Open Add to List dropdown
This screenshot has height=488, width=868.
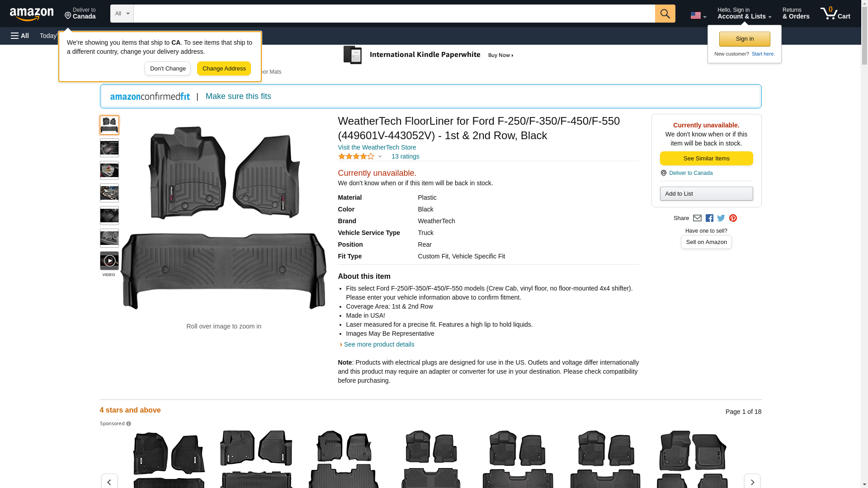coord(706,194)
